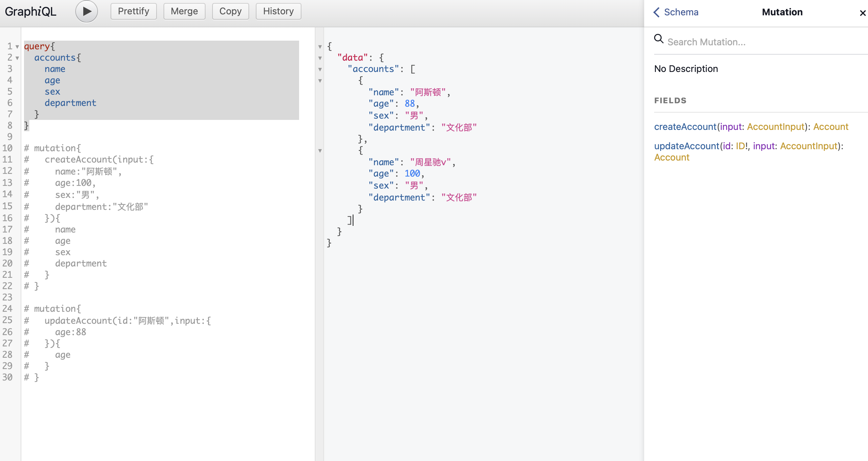Fold the second account object in results
Viewport: 868px width, 461px height.
pyautogui.click(x=320, y=151)
